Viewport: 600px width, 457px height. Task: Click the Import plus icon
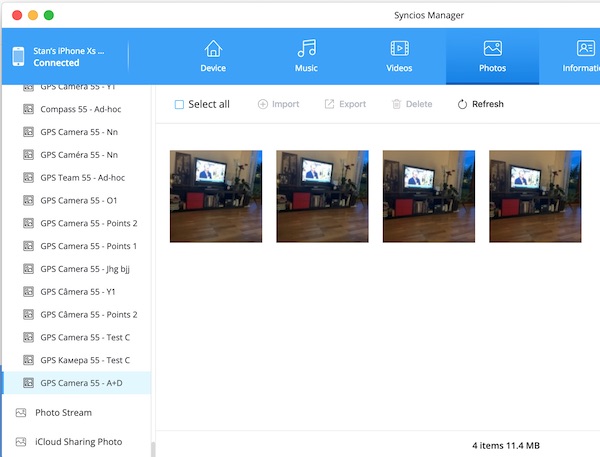(x=263, y=104)
